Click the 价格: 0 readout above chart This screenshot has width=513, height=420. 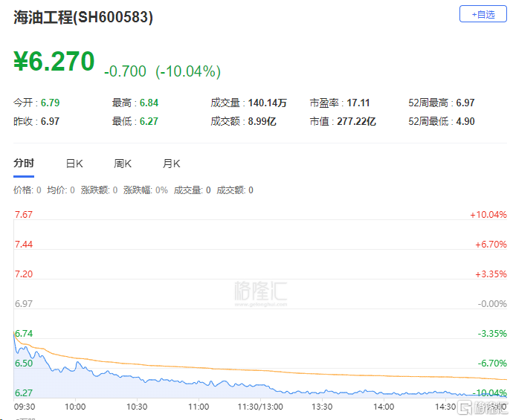coord(28,190)
